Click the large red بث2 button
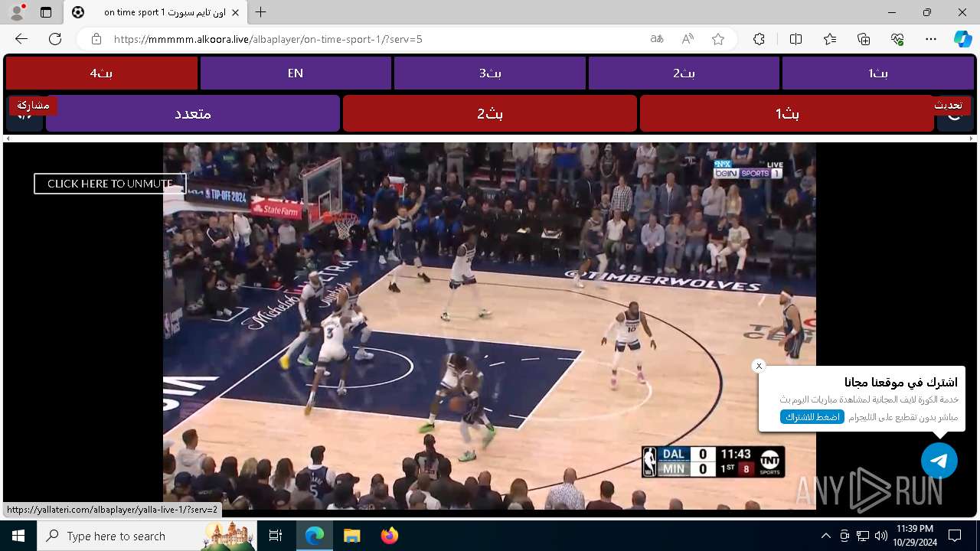The width and height of the screenshot is (980, 551). (490, 113)
